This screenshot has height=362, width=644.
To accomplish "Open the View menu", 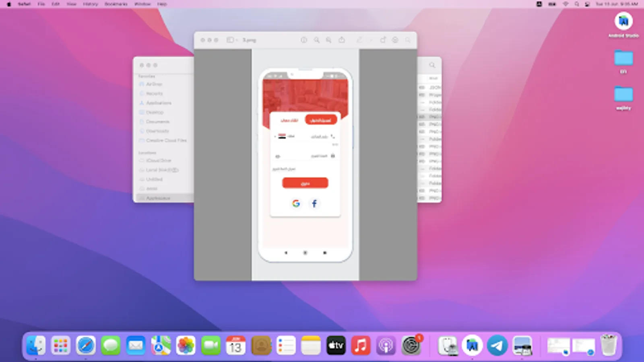I will [71, 4].
